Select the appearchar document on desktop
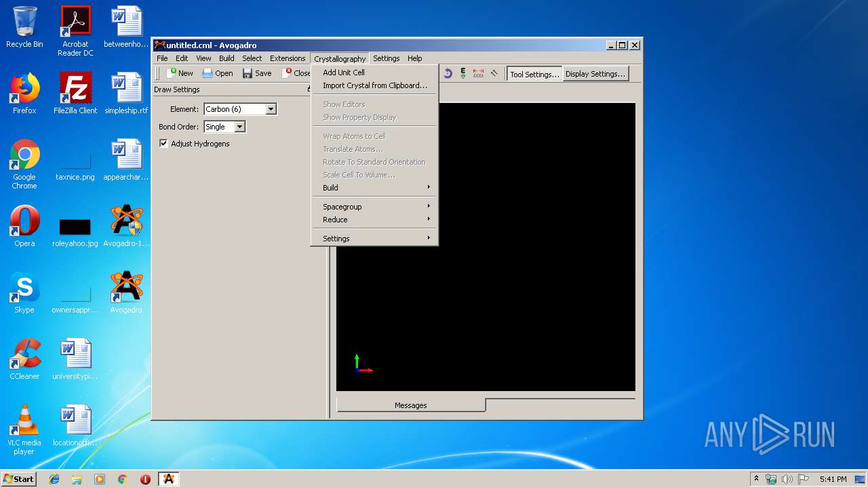The width and height of the screenshot is (868, 488). pyautogui.click(x=126, y=159)
